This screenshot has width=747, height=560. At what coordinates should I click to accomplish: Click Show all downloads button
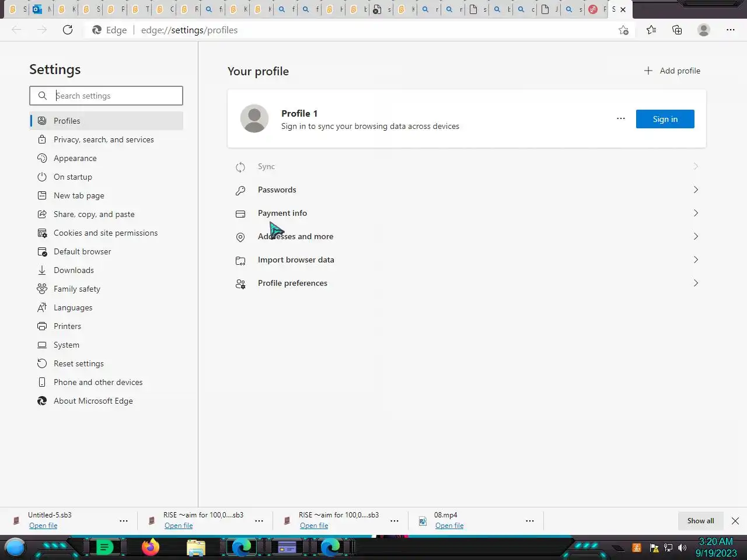tap(700, 521)
